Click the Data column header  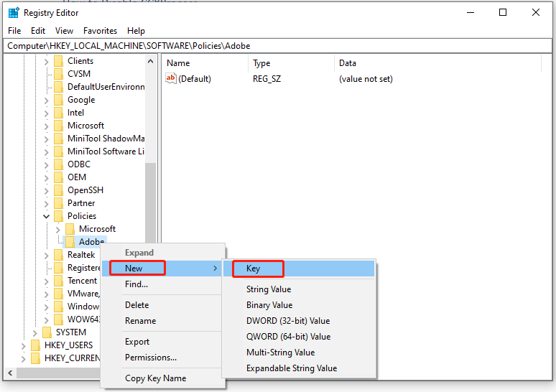[x=438, y=63]
